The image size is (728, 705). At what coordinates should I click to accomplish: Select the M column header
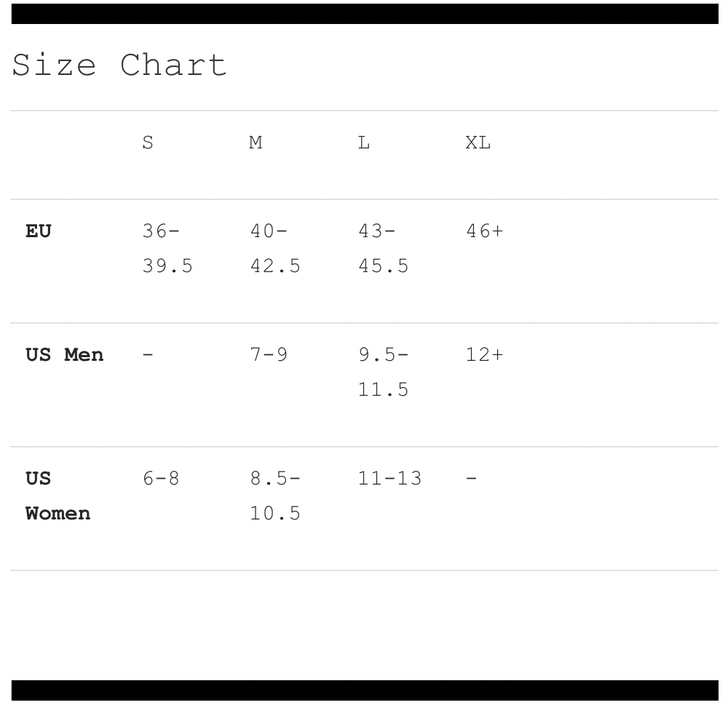pos(256,143)
